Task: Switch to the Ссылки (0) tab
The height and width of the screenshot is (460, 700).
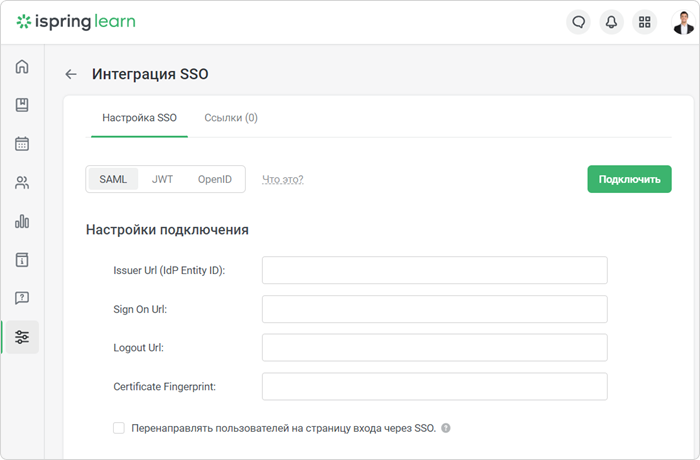Action: [231, 118]
